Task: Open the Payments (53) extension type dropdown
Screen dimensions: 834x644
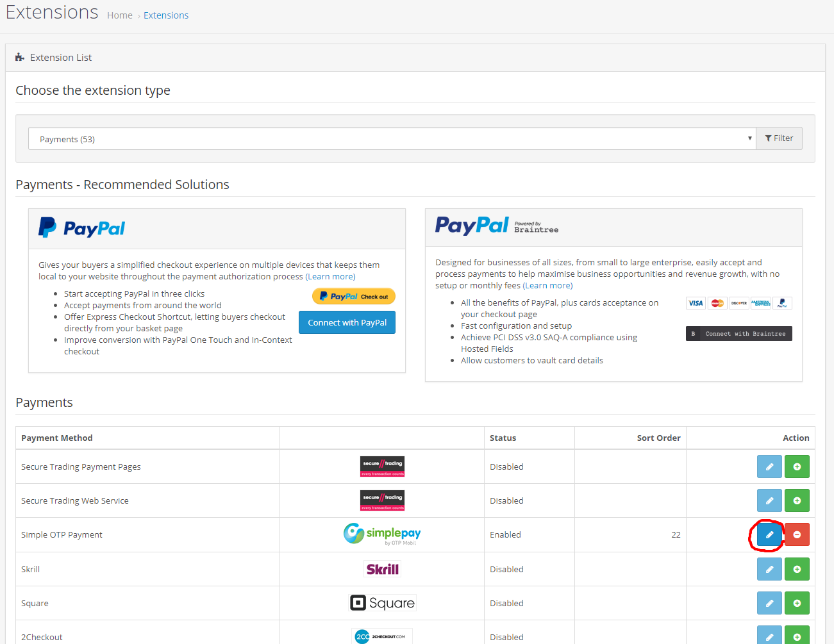Action: tap(392, 138)
